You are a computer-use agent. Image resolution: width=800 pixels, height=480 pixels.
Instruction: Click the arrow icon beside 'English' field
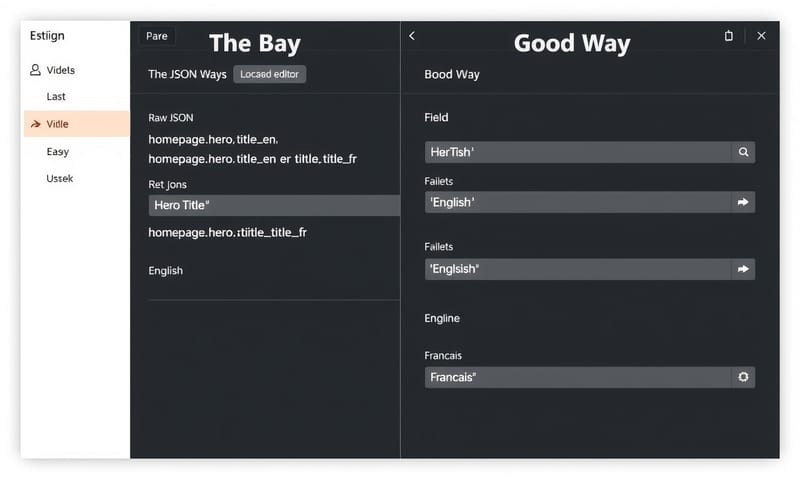click(743, 202)
